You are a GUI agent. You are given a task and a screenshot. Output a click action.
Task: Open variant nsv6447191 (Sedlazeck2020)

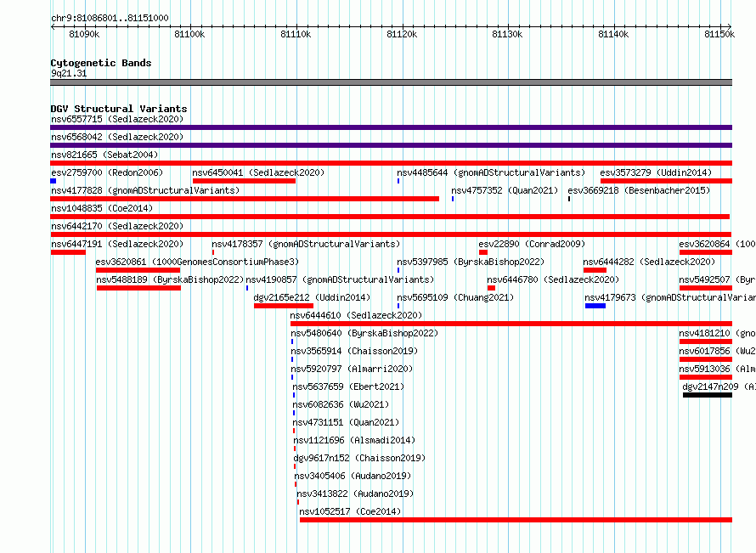click(117, 244)
